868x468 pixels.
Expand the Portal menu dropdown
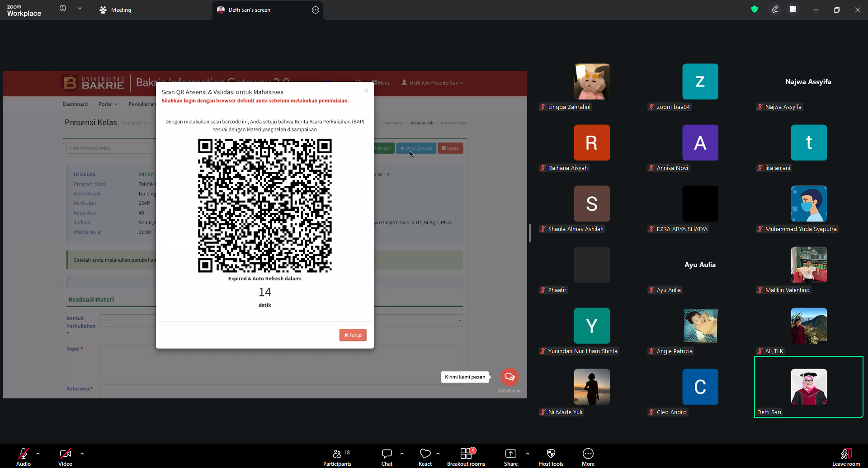108,104
